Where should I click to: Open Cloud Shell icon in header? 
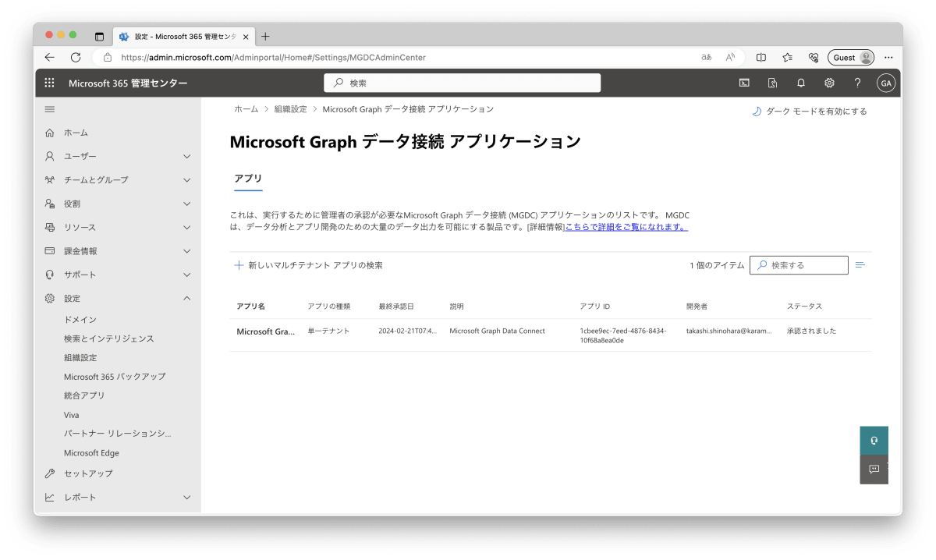point(744,83)
